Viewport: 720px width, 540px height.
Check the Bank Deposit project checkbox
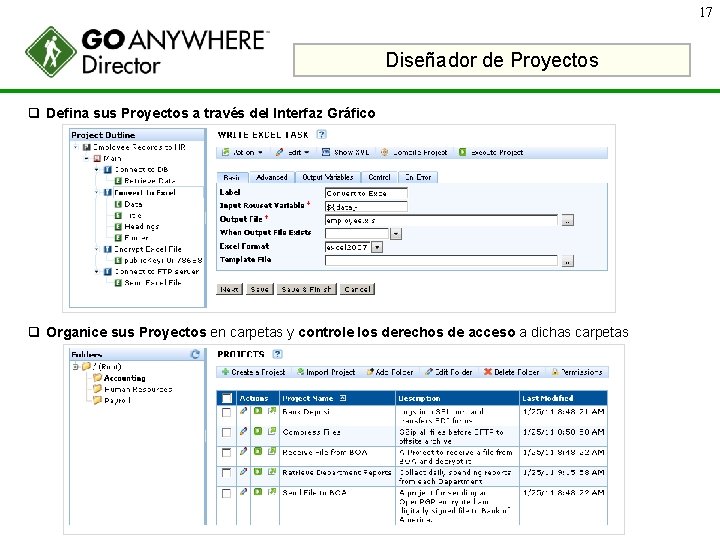(x=226, y=412)
